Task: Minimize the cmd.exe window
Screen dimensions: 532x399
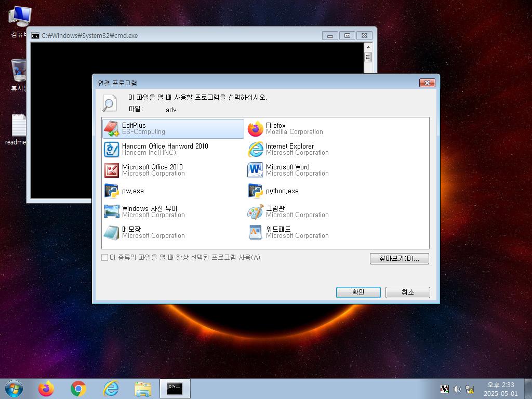Action: point(330,36)
